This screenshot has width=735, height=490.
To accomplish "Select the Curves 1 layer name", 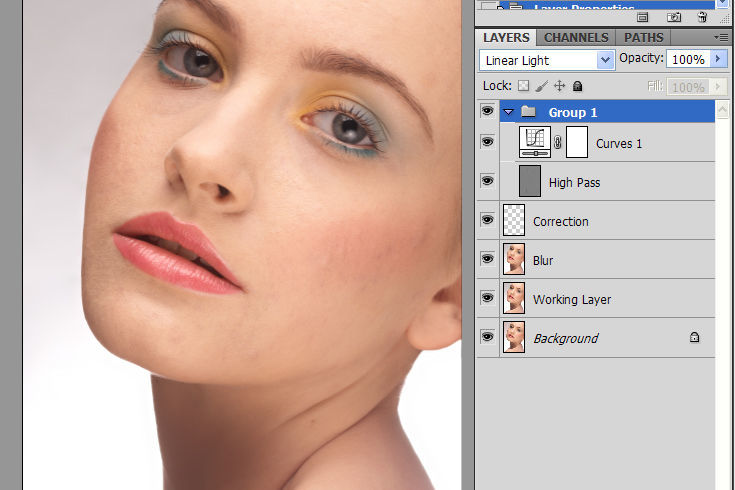I will (619, 143).
